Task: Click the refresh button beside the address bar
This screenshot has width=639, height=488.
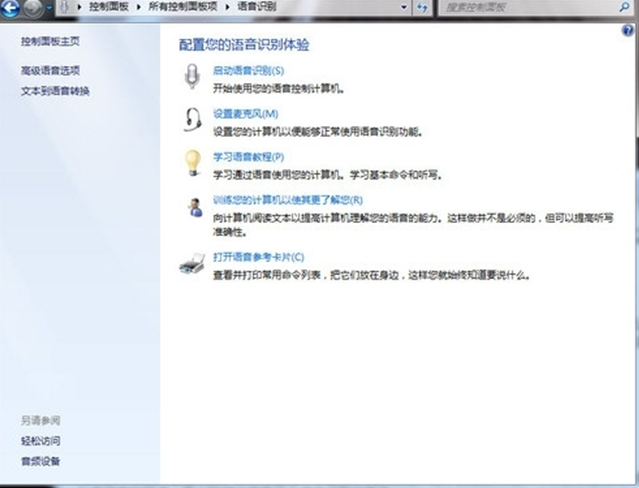Action: (x=421, y=8)
